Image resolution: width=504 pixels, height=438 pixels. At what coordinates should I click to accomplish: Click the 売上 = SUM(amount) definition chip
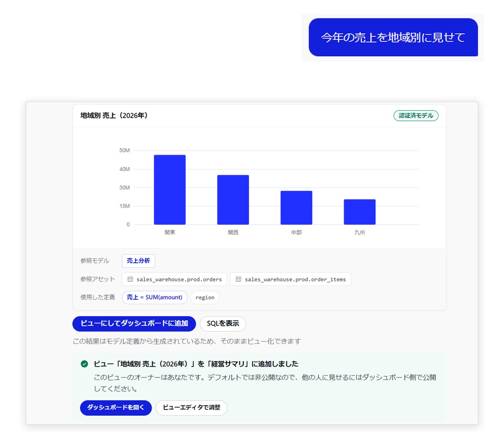coord(155,297)
